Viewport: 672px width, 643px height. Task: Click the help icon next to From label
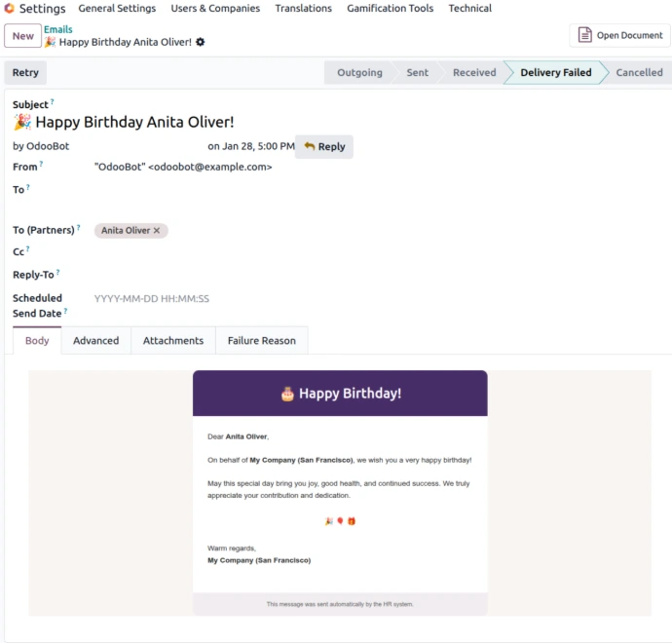(41, 164)
